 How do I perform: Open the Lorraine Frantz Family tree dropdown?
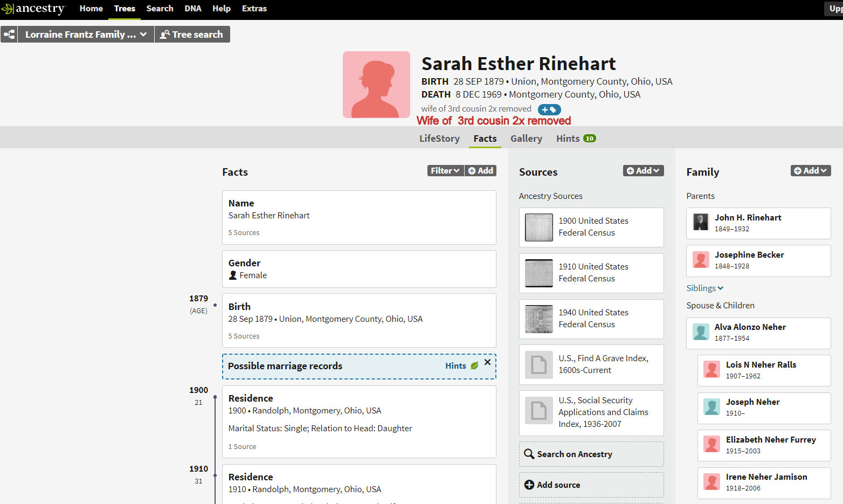pyautogui.click(x=86, y=34)
